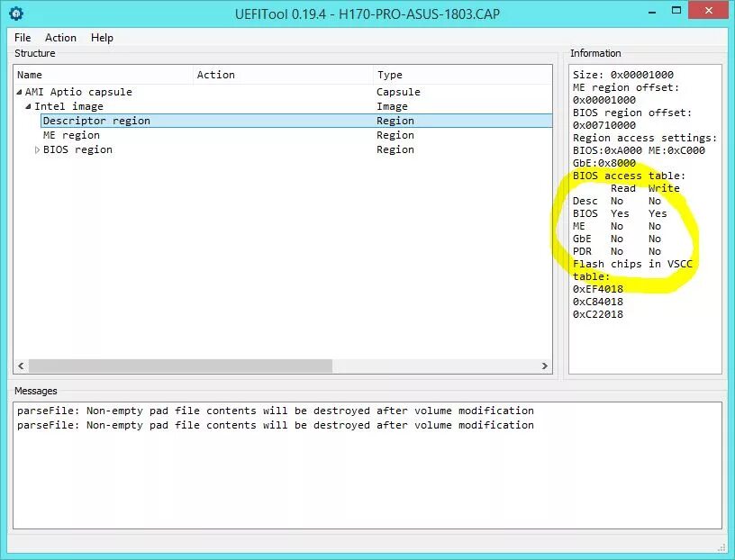The image size is (735, 560).
Task: Maximize the UEFITool window
Action: tap(676, 11)
